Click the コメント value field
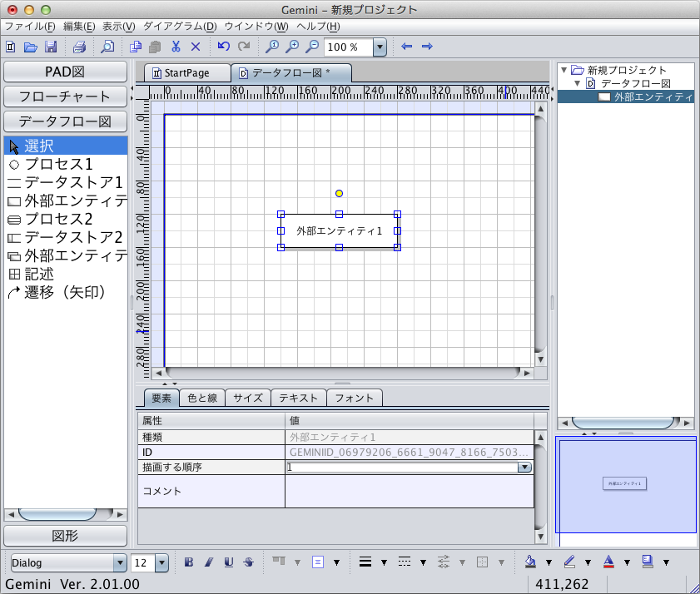 point(409,491)
